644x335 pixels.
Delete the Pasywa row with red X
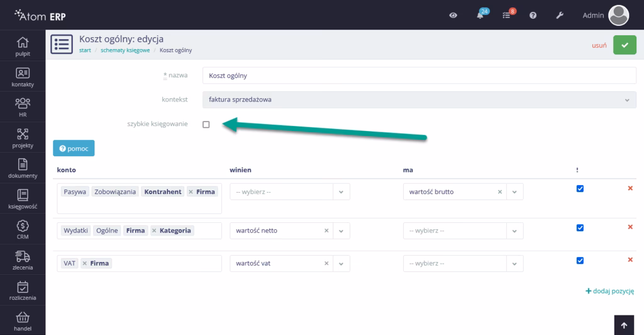(630, 188)
